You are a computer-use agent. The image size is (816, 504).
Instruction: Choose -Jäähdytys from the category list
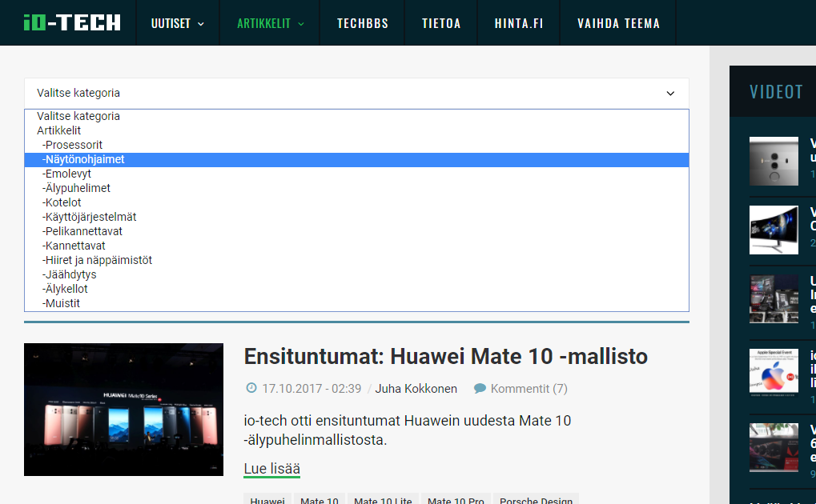(x=356, y=274)
